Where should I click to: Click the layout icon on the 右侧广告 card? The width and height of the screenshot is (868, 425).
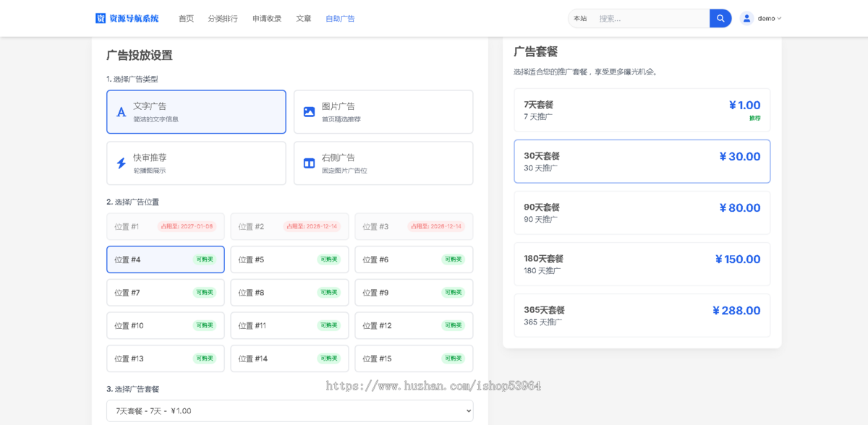[307, 163]
